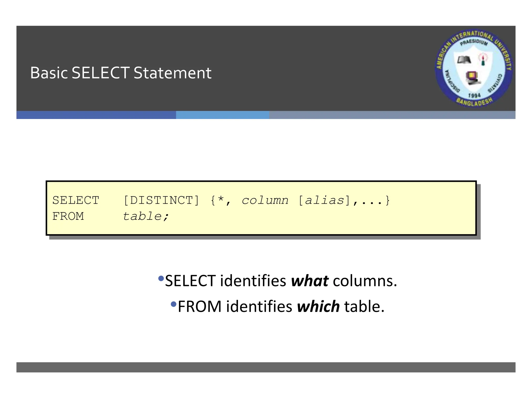The height and width of the screenshot is (399, 532).
Task: Click the bullet dot before SELECT identifies
Action: (x=161, y=279)
